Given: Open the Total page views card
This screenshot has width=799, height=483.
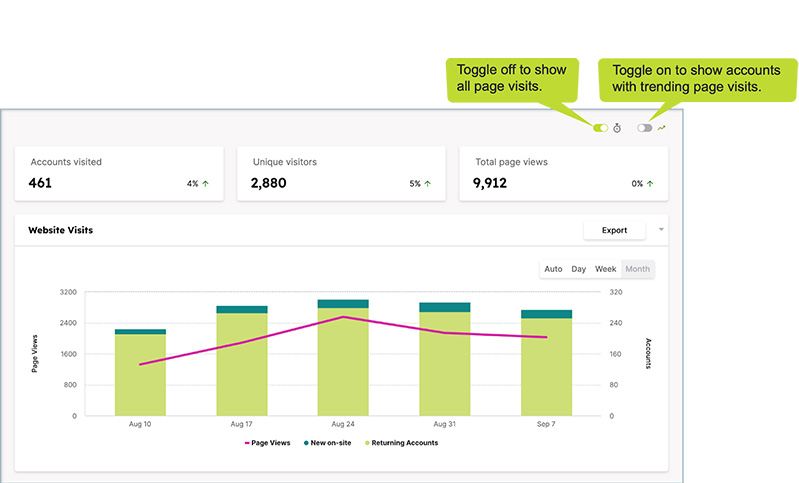Looking at the screenshot, I should click(x=564, y=173).
